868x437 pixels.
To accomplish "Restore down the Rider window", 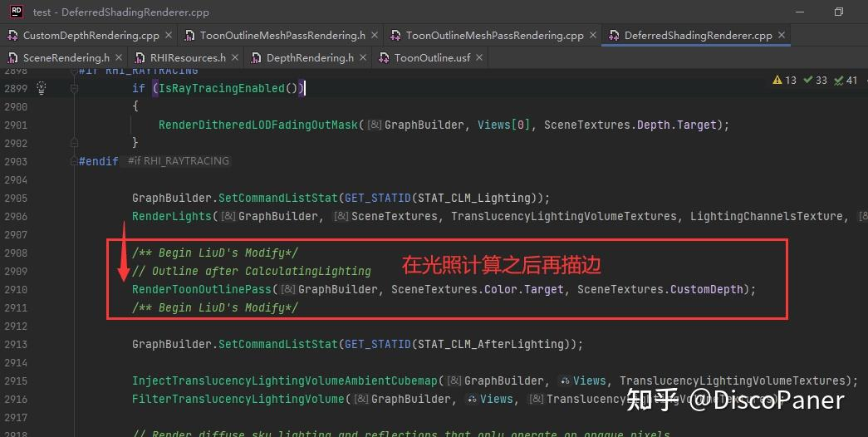I will (x=839, y=12).
